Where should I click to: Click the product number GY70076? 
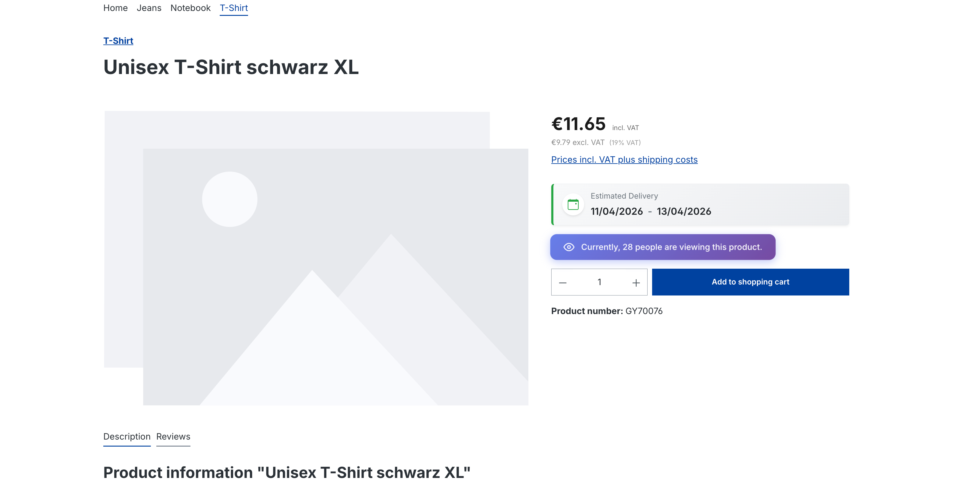[x=644, y=311]
